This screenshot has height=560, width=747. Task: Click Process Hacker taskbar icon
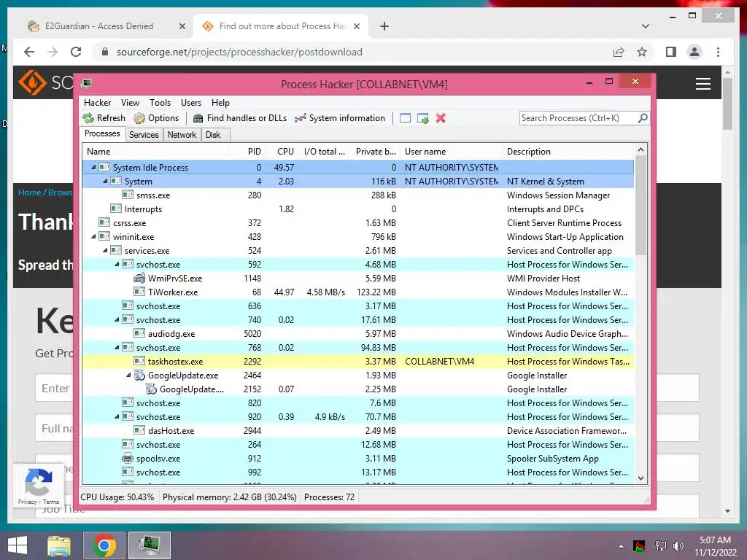[x=150, y=545]
